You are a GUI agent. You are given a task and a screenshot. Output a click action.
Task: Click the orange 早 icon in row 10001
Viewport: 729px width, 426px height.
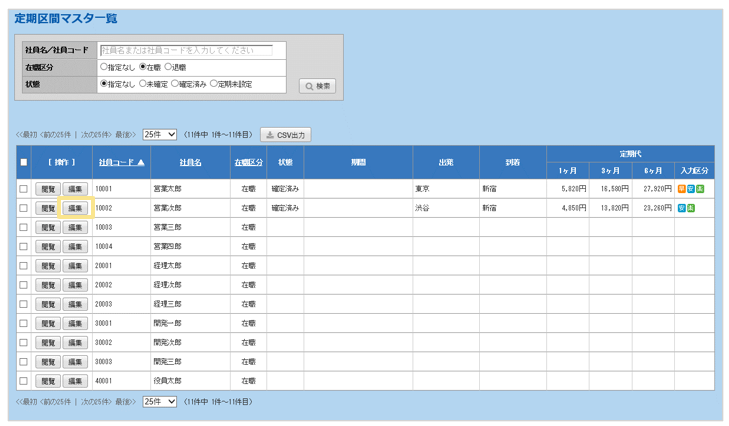[681, 188]
